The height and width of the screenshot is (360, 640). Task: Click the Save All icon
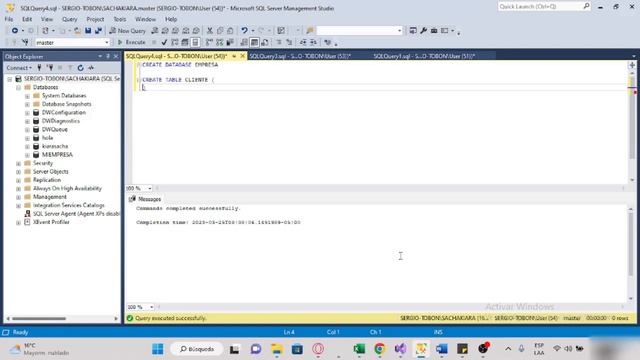(x=98, y=31)
